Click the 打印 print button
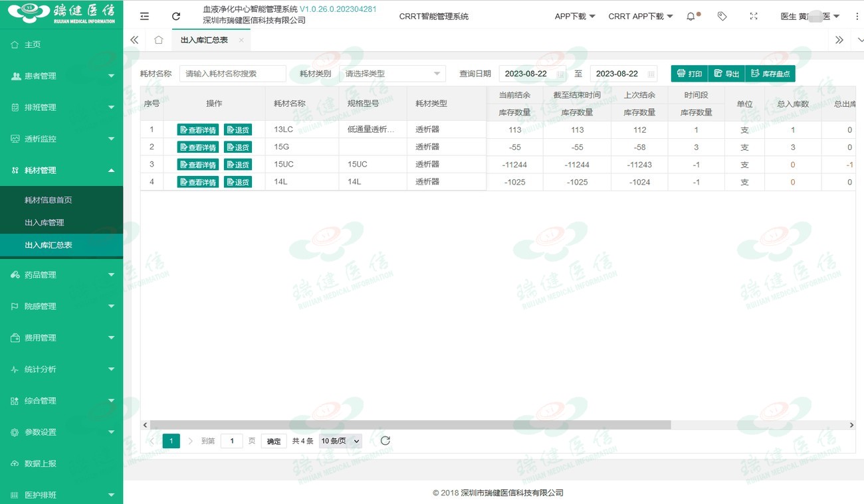The height and width of the screenshot is (504, 864). pos(689,74)
